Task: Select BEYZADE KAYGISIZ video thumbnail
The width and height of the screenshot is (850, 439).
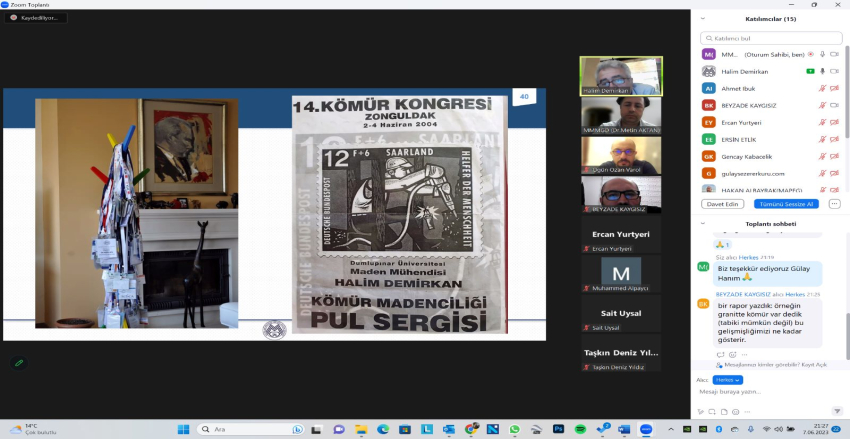Action: point(621,195)
